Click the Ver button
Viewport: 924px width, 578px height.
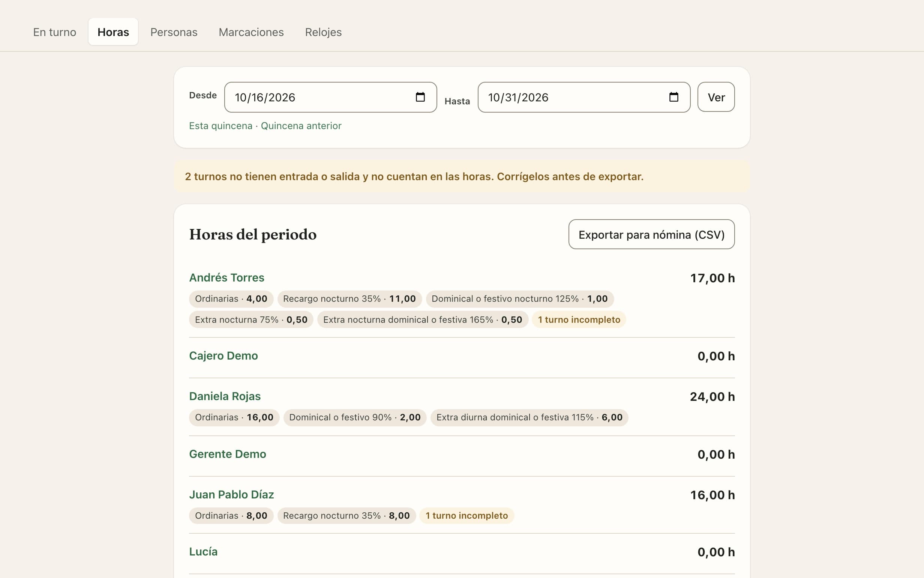(716, 97)
